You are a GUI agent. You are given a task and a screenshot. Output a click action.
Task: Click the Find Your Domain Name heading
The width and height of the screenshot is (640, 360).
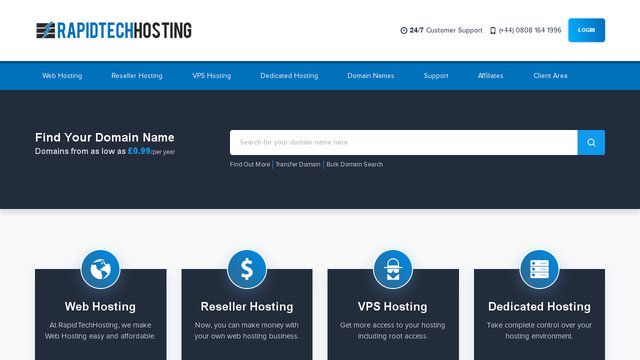click(104, 138)
